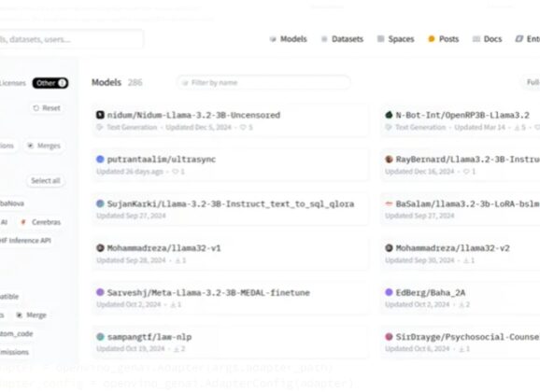Click the Reset circular arrow icon

(x=36, y=108)
